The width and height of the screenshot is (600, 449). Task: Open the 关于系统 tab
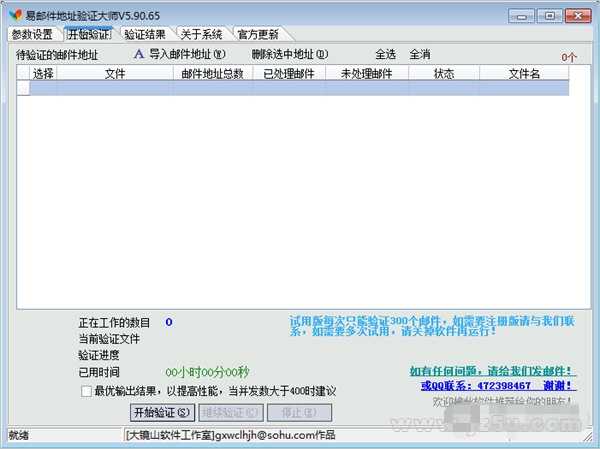tap(202, 34)
